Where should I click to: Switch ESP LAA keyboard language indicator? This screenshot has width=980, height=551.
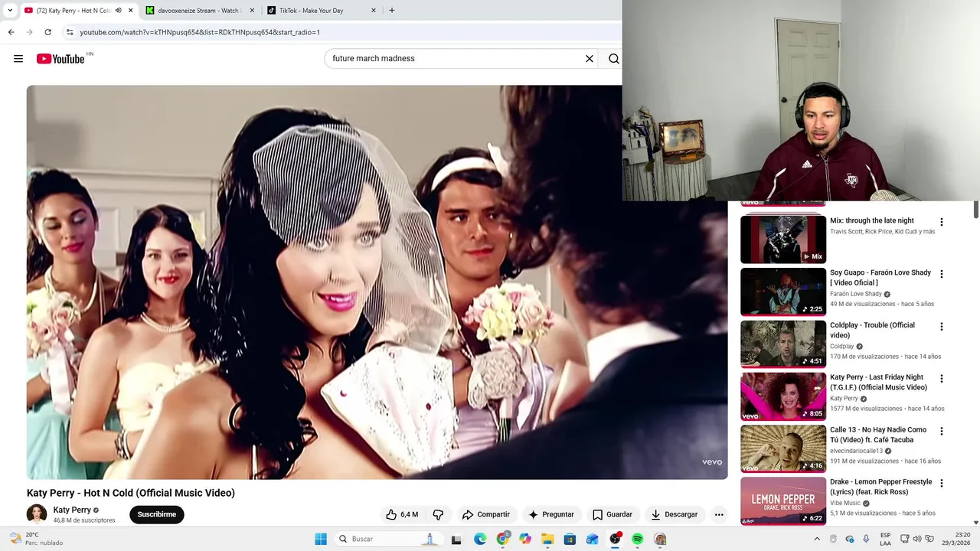coord(885,539)
